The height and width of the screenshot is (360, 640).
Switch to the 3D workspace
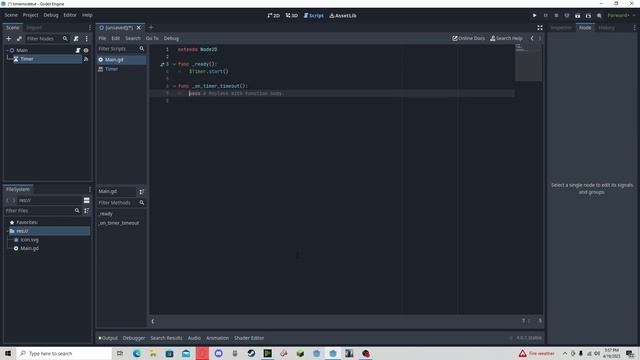(291, 16)
